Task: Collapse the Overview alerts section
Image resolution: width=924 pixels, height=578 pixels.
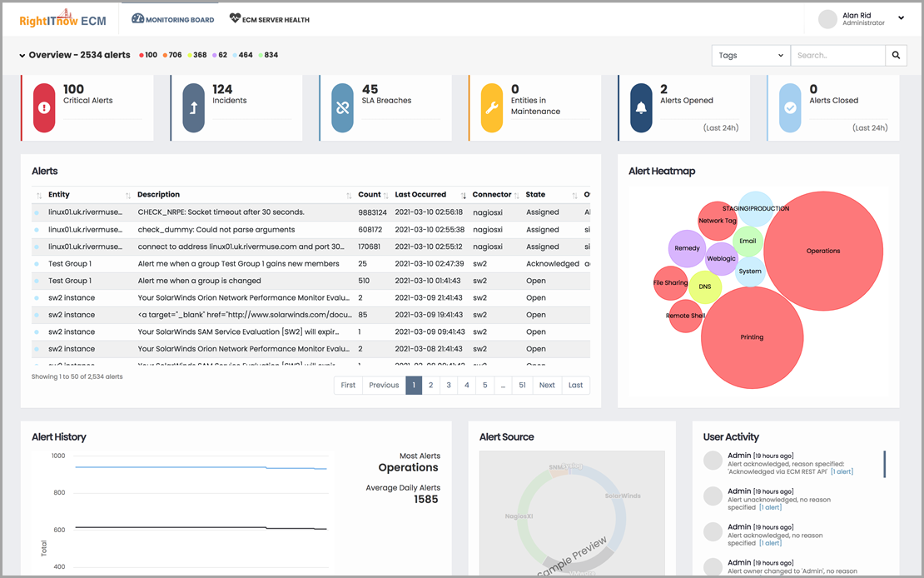Action: [x=22, y=56]
